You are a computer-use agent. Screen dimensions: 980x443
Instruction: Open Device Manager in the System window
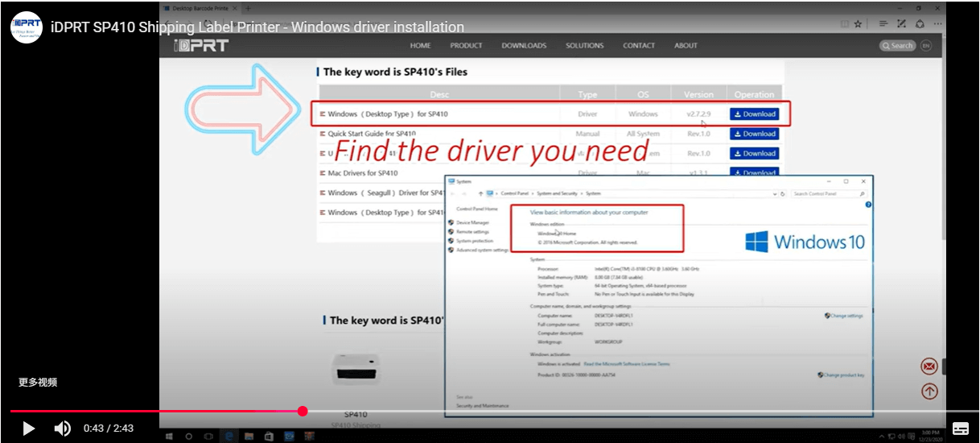[472, 222]
